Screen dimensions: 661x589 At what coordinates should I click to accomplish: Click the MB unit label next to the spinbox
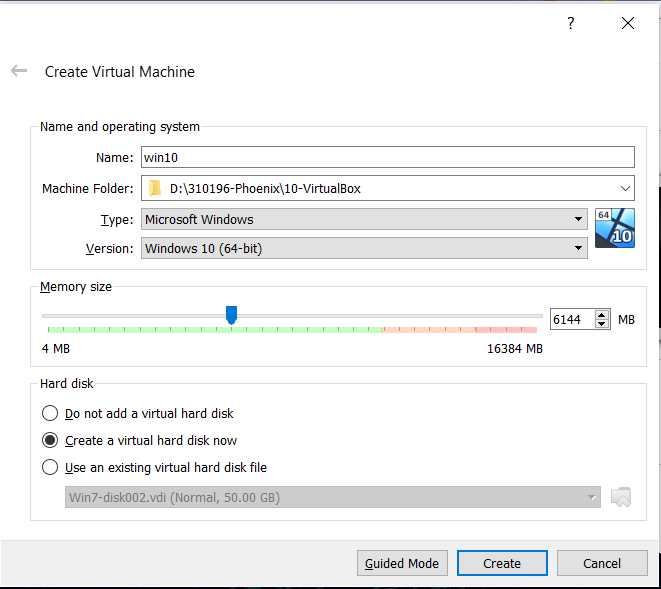626,320
